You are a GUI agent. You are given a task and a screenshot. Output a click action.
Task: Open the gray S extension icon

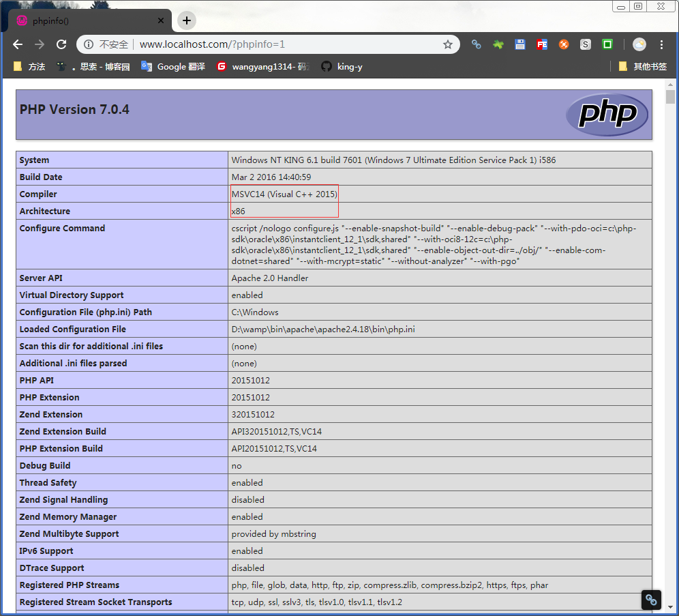point(586,44)
